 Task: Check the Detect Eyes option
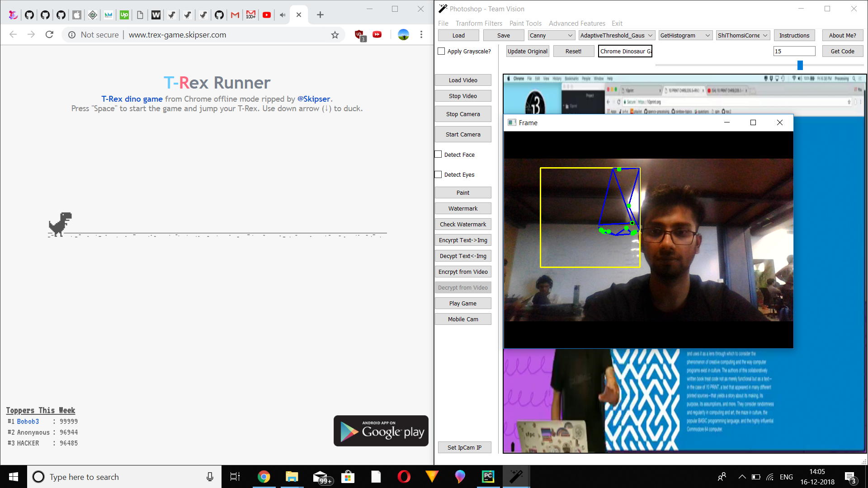(x=438, y=175)
